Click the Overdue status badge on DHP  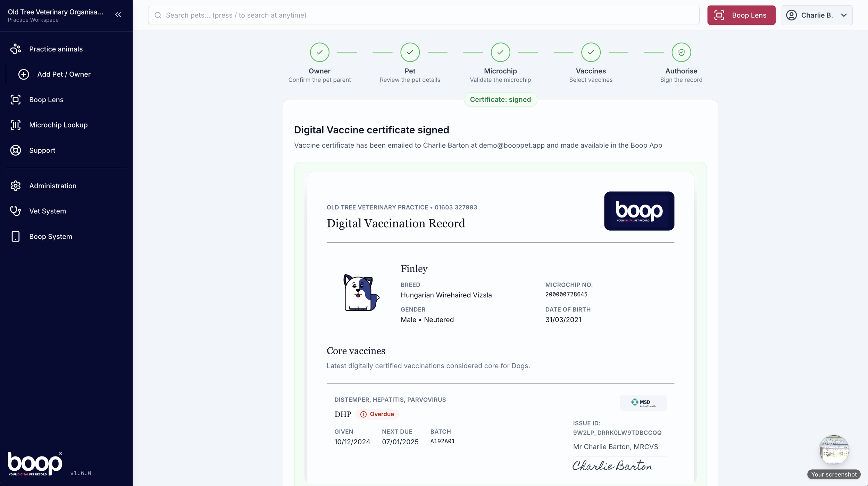coord(377,414)
